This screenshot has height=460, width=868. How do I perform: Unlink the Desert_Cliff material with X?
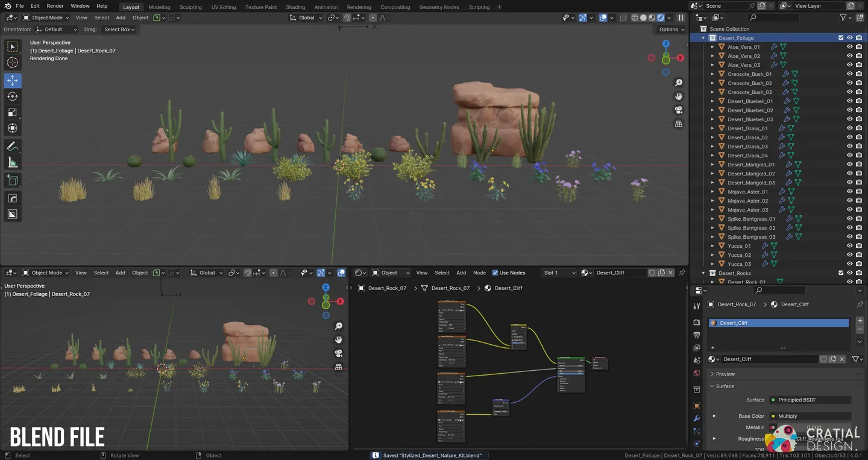[x=842, y=359]
